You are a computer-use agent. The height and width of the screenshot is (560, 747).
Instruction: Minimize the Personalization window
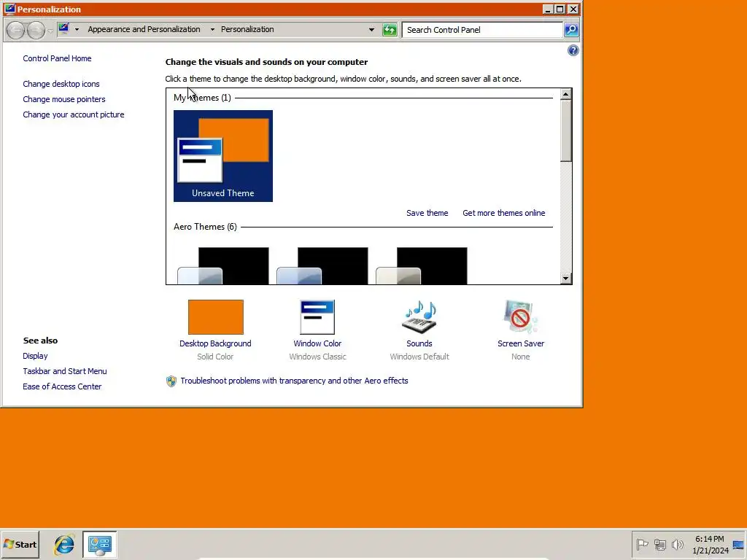548,9
